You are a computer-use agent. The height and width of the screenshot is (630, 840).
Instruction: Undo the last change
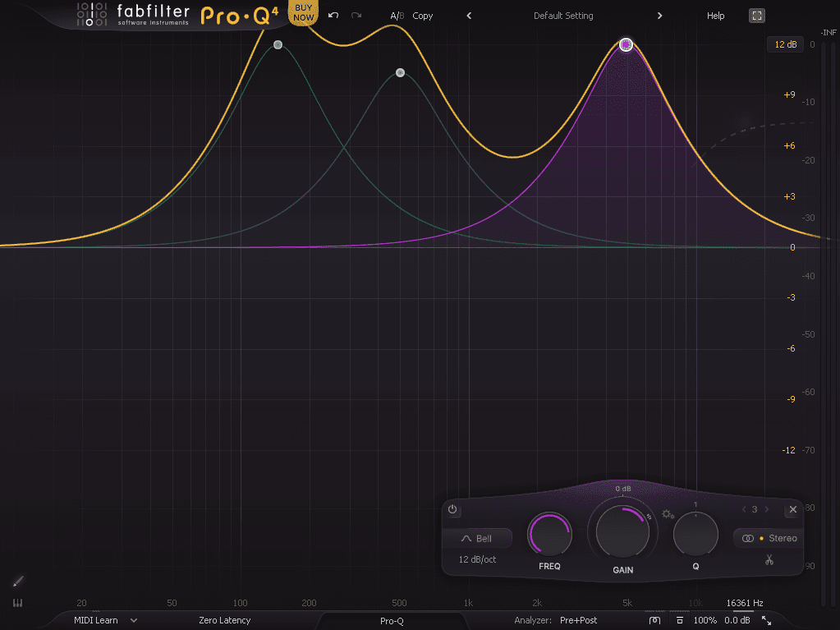click(x=333, y=16)
